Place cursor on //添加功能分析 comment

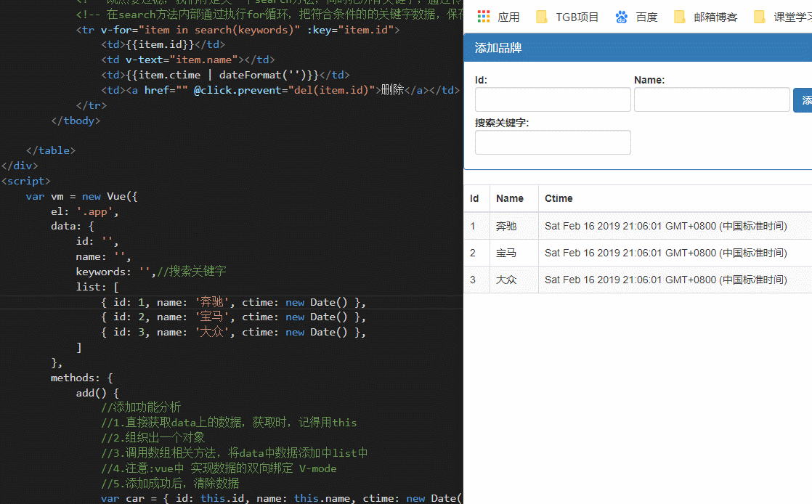click(x=141, y=407)
